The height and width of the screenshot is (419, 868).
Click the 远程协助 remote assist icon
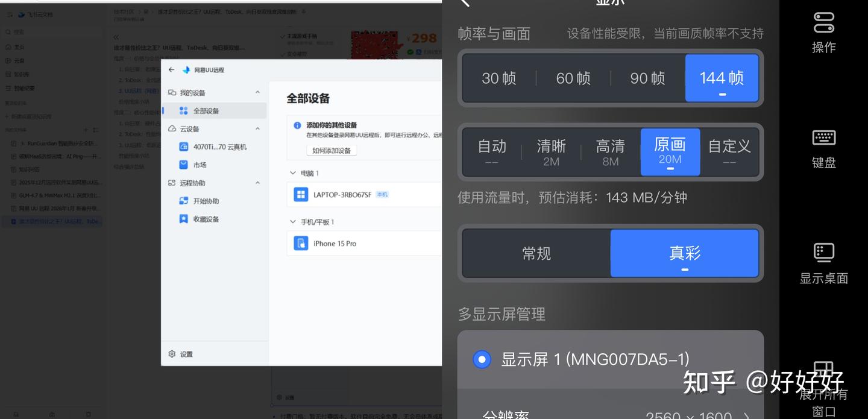(172, 183)
